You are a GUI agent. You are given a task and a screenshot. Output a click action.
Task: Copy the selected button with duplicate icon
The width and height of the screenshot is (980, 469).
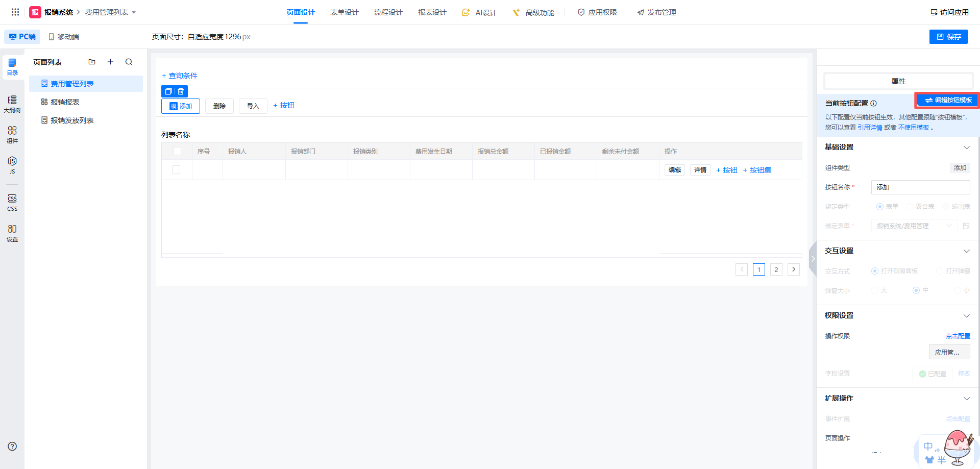point(168,91)
